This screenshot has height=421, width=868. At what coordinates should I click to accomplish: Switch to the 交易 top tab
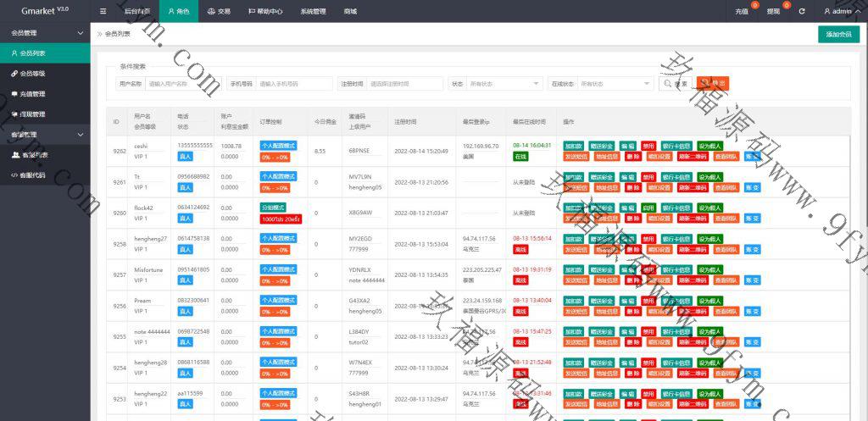(219, 11)
